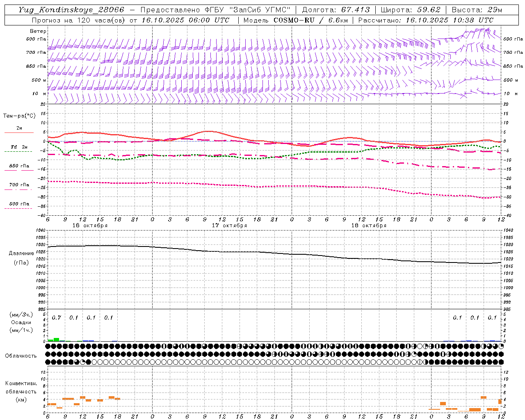Click the Давление panel label
The image size is (525, 420).
(21, 253)
